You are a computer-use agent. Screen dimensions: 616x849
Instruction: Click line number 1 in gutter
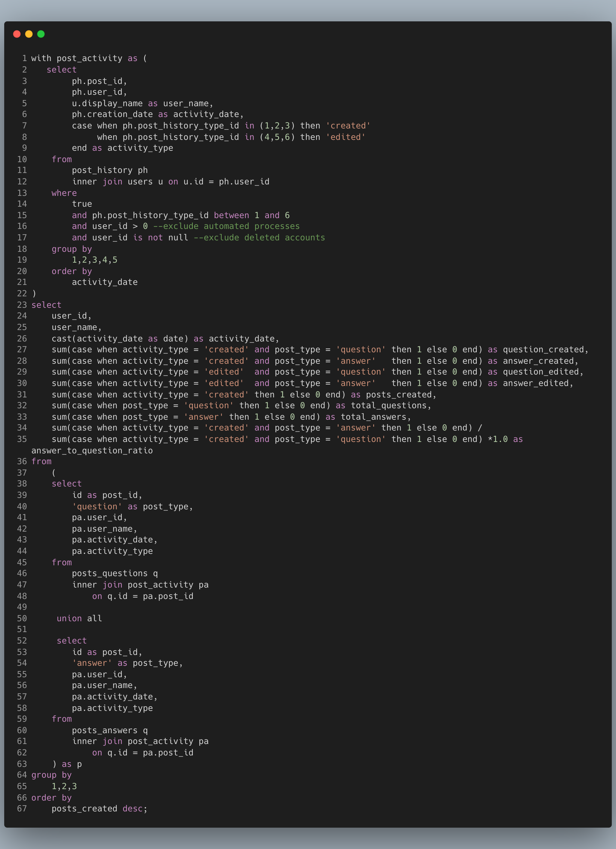[24, 58]
